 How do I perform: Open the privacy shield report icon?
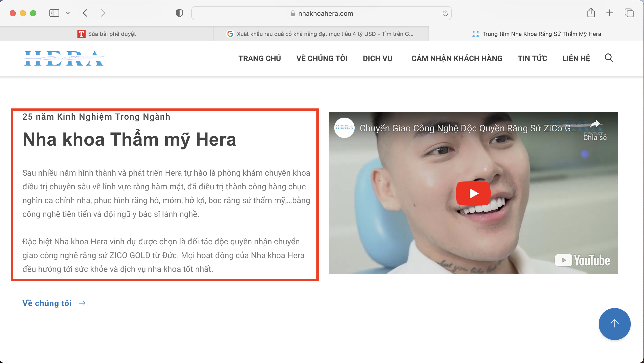tap(179, 13)
